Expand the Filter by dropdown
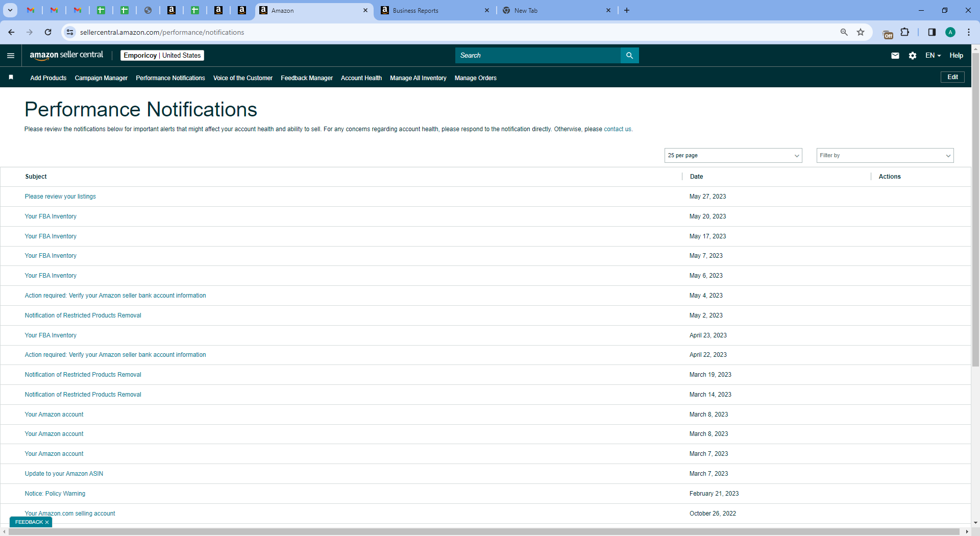980x536 pixels. coord(885,155)
